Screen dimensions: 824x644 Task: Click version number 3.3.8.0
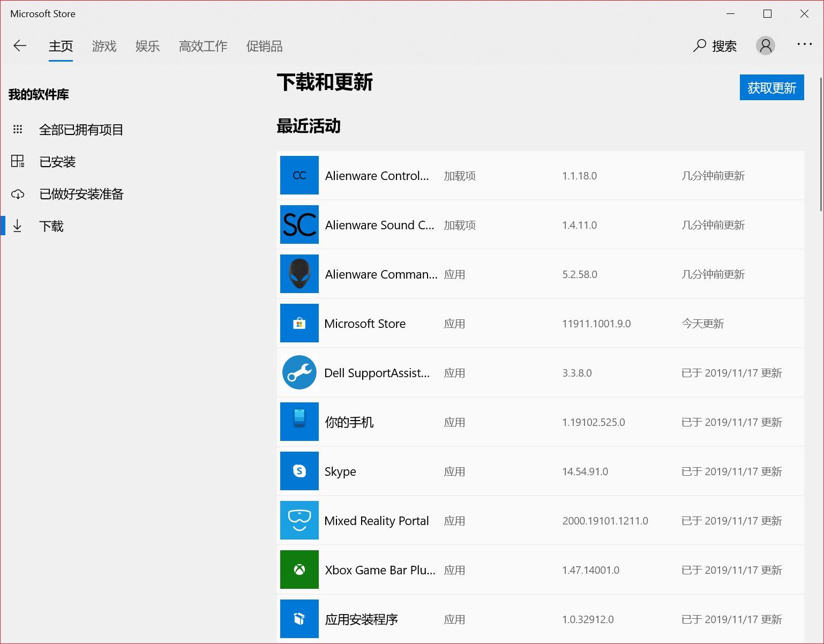coord(577,373)
